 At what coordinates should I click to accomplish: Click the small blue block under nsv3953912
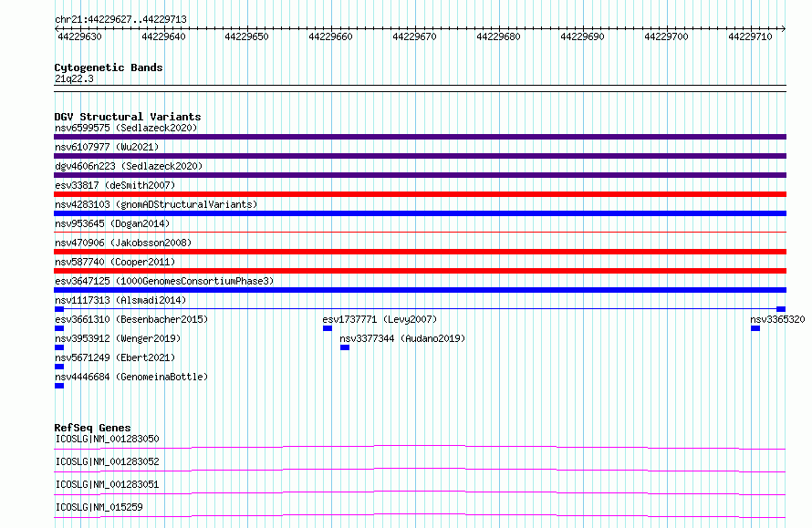click(x=59, y=347)
